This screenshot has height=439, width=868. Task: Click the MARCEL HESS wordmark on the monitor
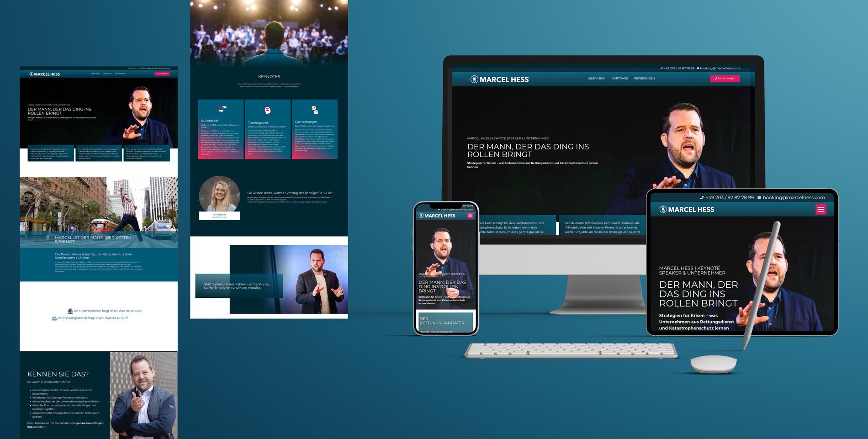point(504,79)
